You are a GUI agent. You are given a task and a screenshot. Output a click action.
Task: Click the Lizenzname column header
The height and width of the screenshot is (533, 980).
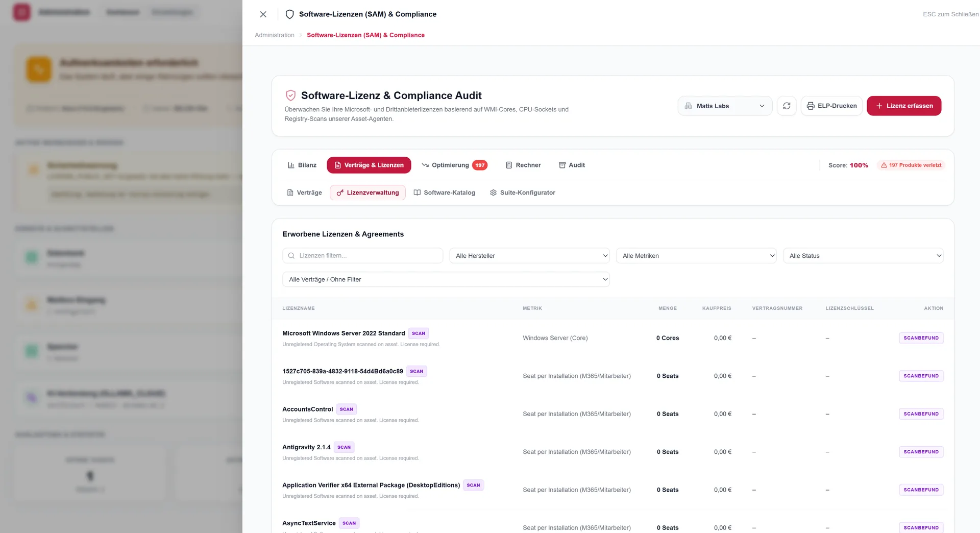(x=299, y=308)
